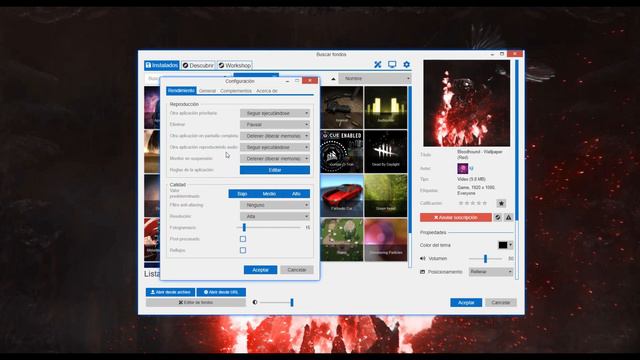
Task: Switch to the Acerca de tab
Action: click(267, 91)
